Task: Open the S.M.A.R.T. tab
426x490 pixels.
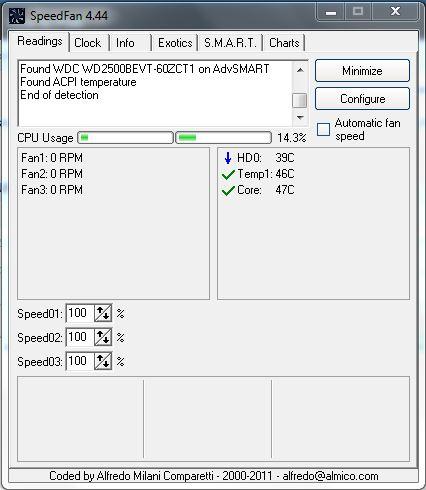Action: coord(230,43)
